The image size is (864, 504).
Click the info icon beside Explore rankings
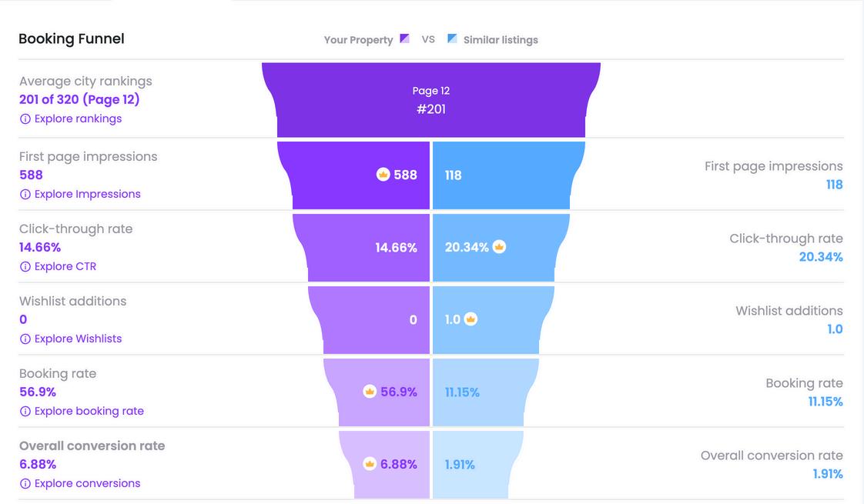pos(25,119)
